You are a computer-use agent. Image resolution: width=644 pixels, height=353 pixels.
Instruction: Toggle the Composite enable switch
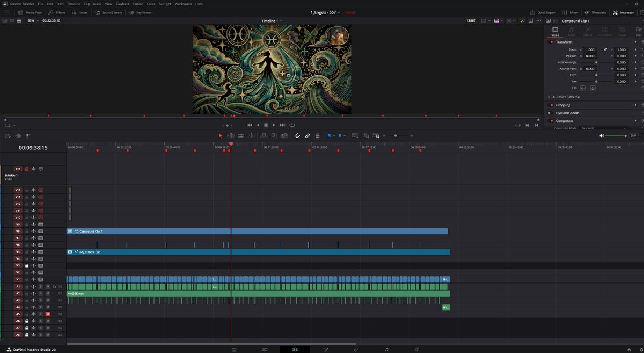[x=551, y=121]
